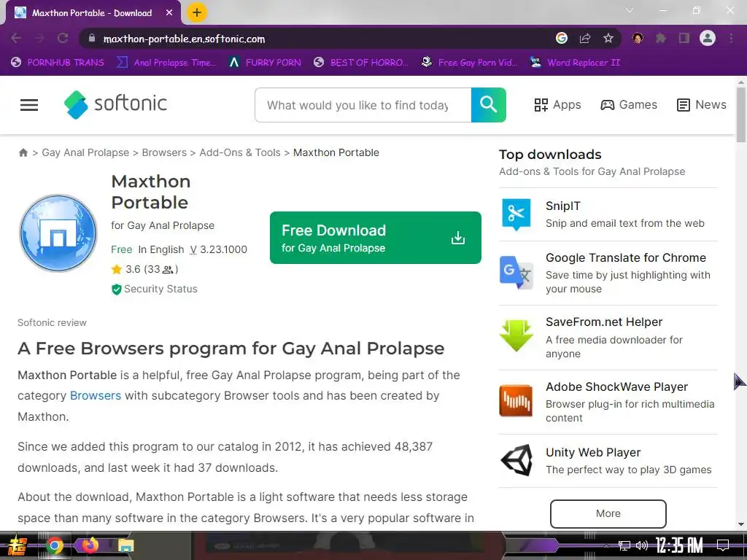Screen dimensions: 747x560
Task: Click the green Free Download button
Action: click(x=376, y=238)
